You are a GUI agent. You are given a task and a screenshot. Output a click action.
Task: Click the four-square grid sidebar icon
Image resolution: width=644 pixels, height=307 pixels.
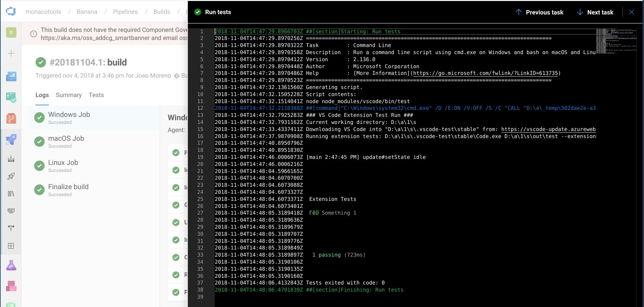pos(11,246)
